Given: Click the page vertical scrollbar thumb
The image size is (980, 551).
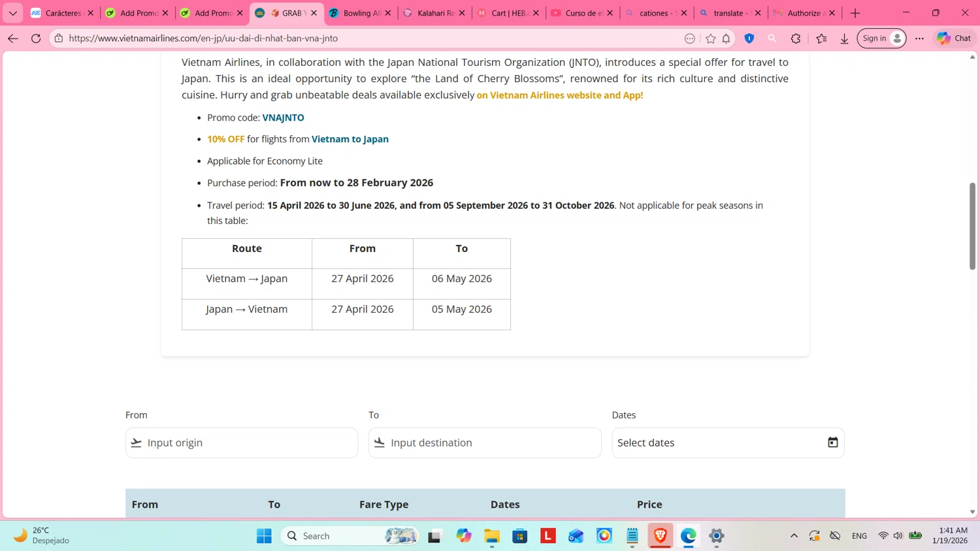Looking at the screenshot, I should pyautogui.click(x=972, y=226).
